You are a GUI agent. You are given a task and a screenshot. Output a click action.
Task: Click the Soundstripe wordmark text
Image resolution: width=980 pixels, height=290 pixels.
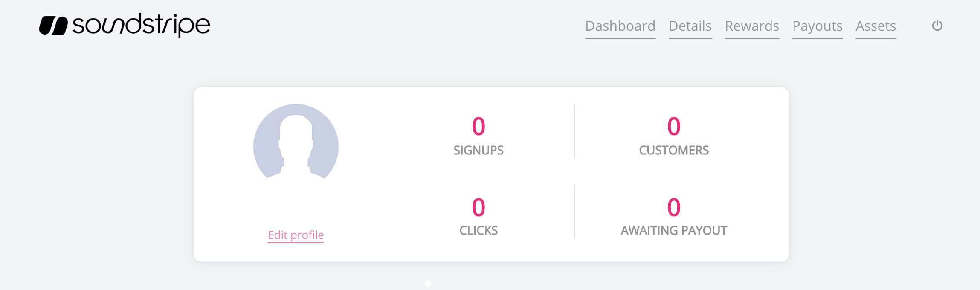[x=141, y=25]
